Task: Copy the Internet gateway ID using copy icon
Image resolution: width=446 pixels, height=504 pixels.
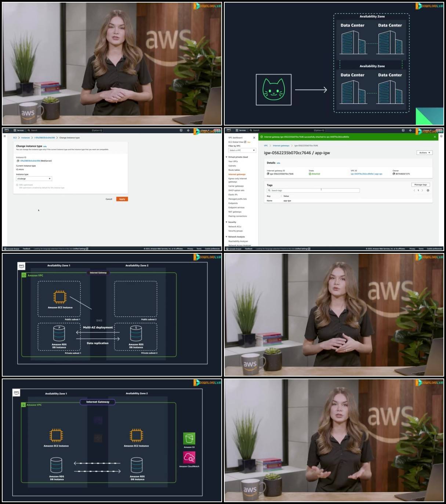Action: click(268, 174)
